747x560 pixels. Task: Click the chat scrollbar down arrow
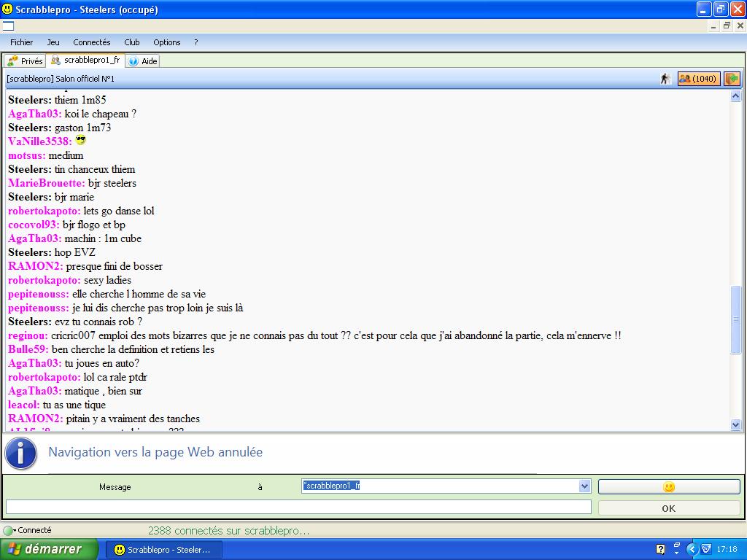click(x=735, y=425)
